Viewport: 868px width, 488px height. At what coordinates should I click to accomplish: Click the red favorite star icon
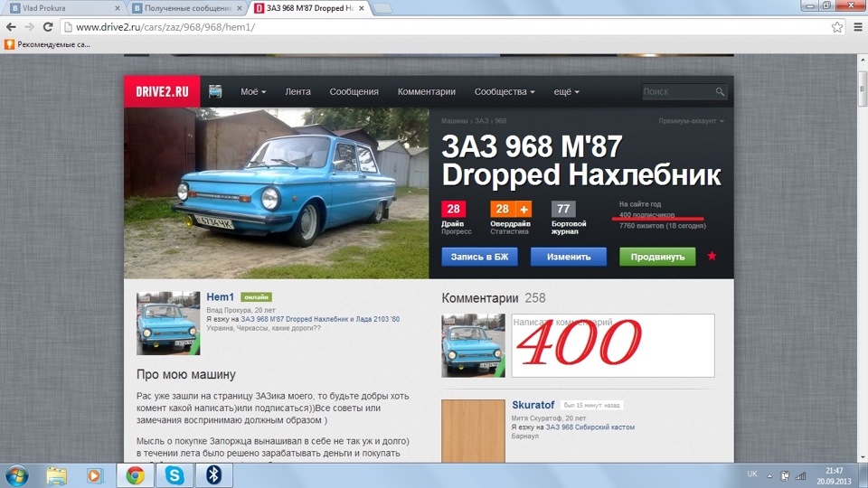pyautogui.click(x=712, y=256)
